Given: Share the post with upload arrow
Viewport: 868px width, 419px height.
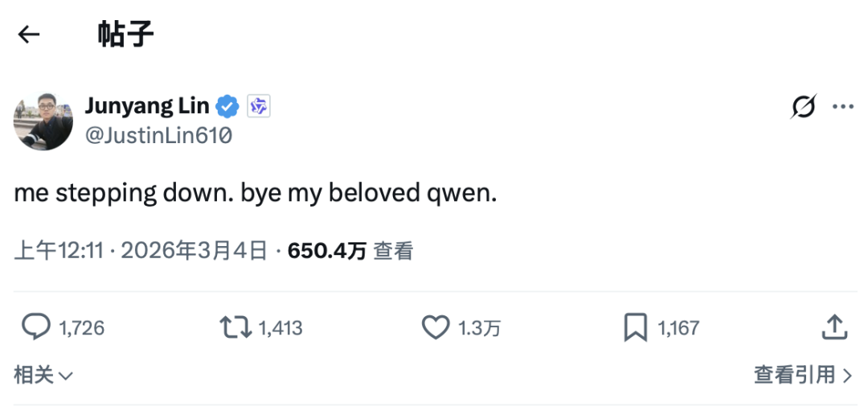Looking at the screenshot, I should click(x=835, y=327).
